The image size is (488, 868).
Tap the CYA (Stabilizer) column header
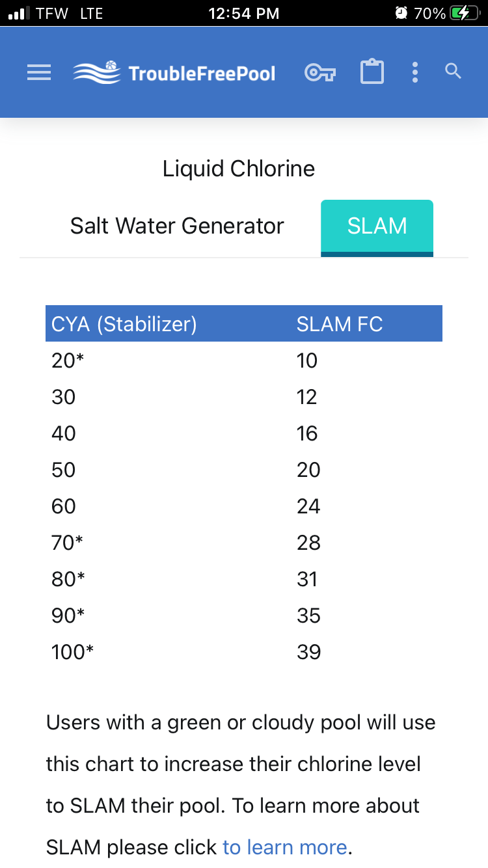click(124, 323)
